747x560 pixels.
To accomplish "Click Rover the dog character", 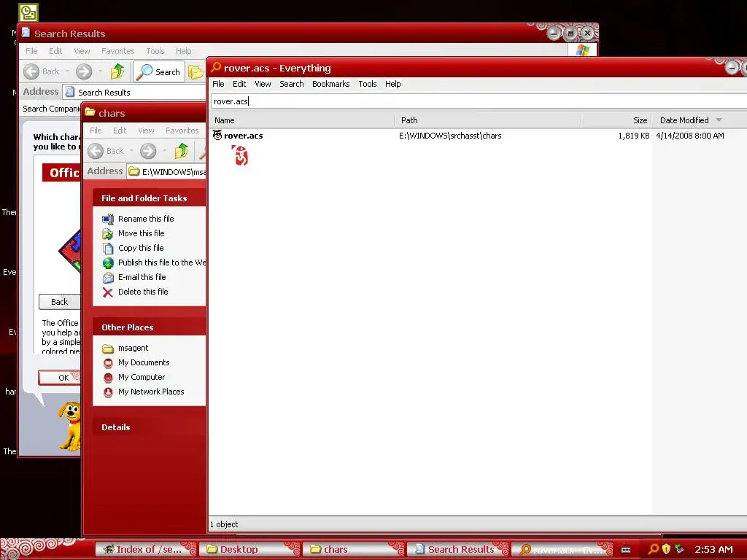I will click(69, 426).
